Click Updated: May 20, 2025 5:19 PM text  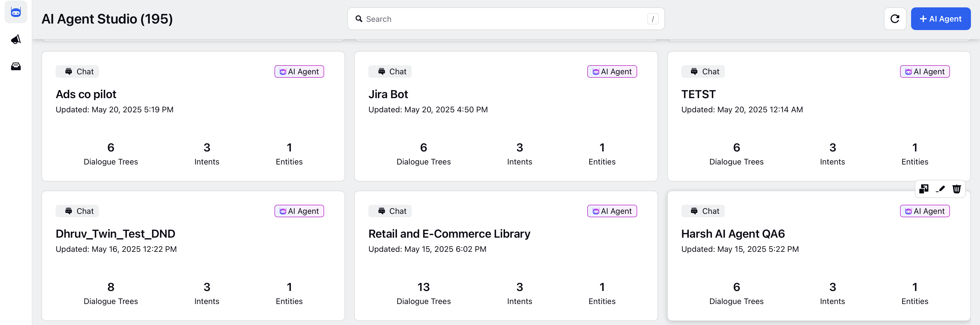pyautogui.click(x=115, y=109)
